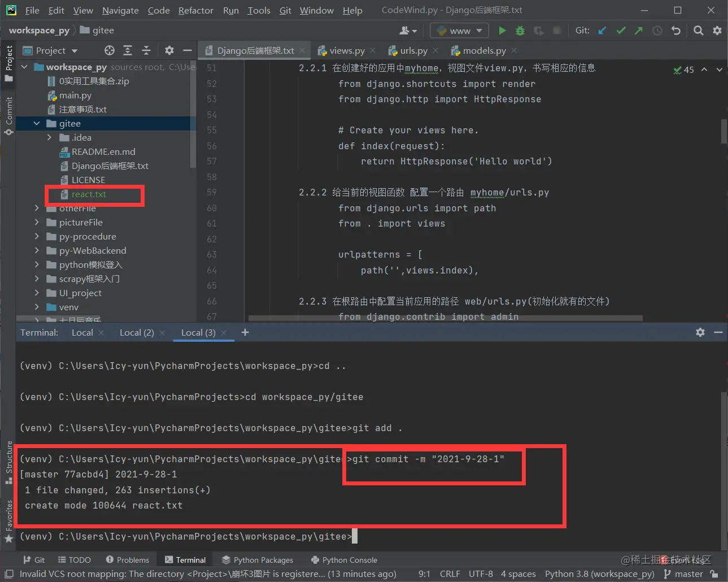The height and width of the screenshot is (582, 728).
Task: Commit changes with the Git checkmark icon
Action: click(x=621, y=31)
